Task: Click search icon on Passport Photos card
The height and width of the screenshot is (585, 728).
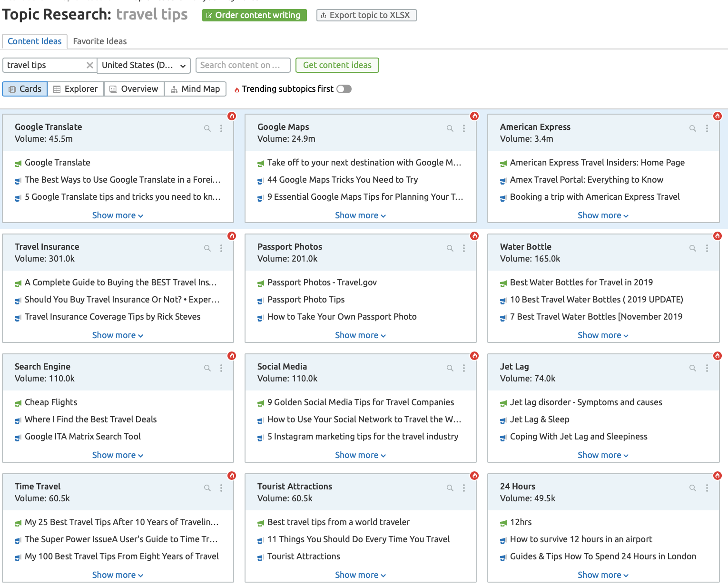Action: click(450, 248)
